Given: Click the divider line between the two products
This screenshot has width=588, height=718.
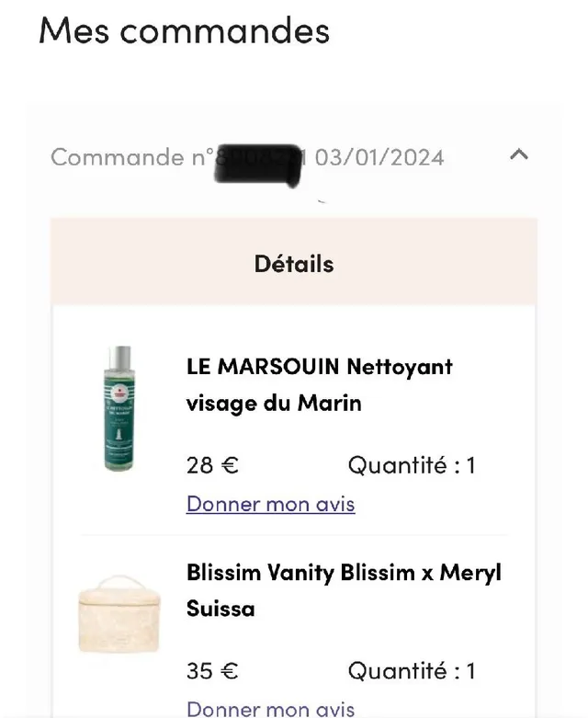Looking at the screenshot, I should click(294, 535).
